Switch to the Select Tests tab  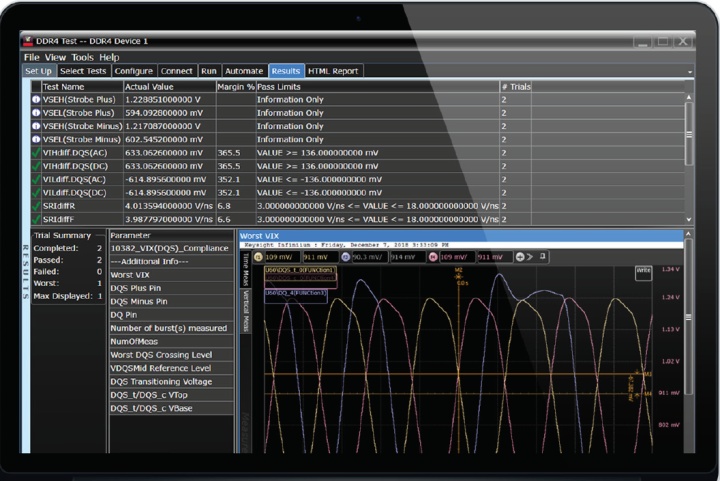[83, 71]
